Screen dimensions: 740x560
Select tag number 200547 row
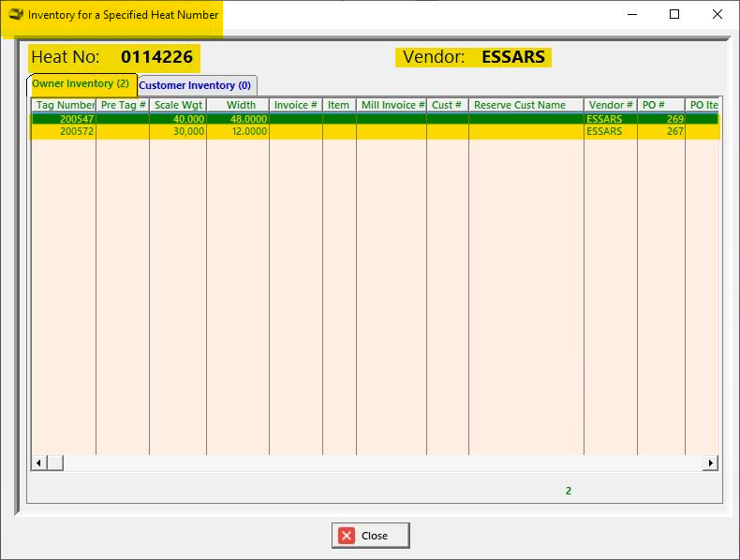[x=376, y=119]
